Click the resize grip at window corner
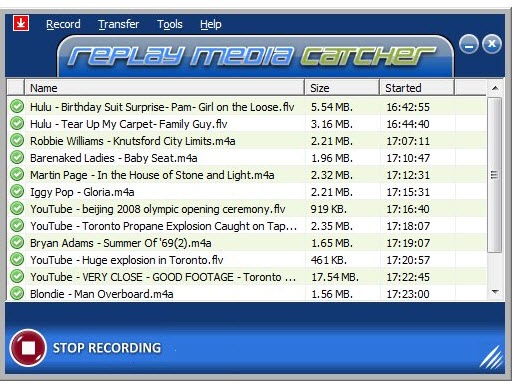The height and width of the screenshot is (384, 514). click(491, 357)
